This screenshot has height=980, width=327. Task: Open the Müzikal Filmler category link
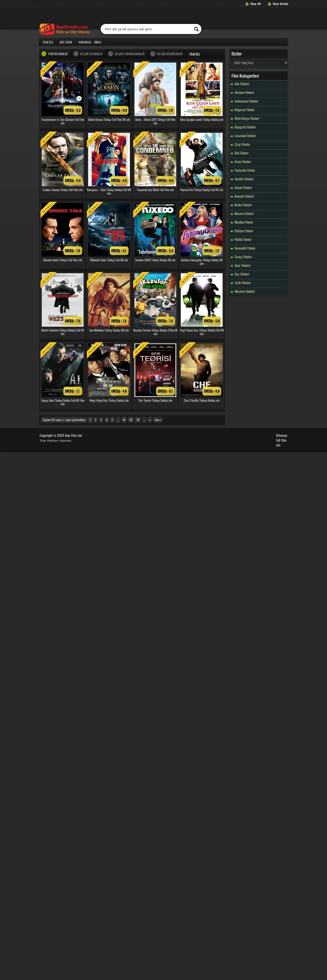[244, 223]
